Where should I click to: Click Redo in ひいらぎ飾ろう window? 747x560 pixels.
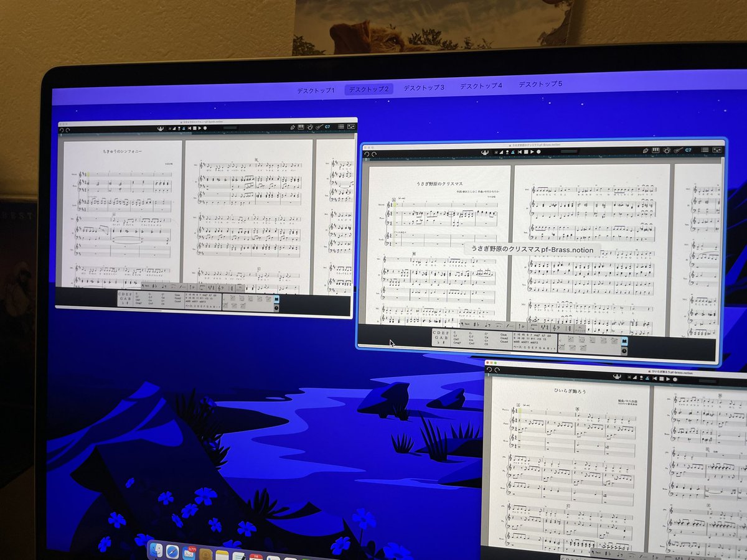tap(497, 370)
